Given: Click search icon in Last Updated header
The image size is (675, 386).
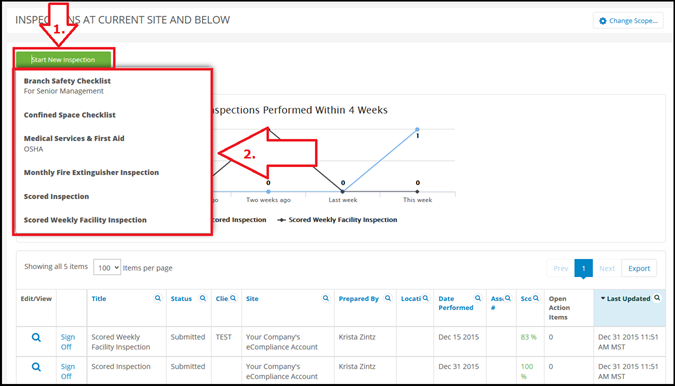Looking at the screenshot, I should [x=657, y=298].
